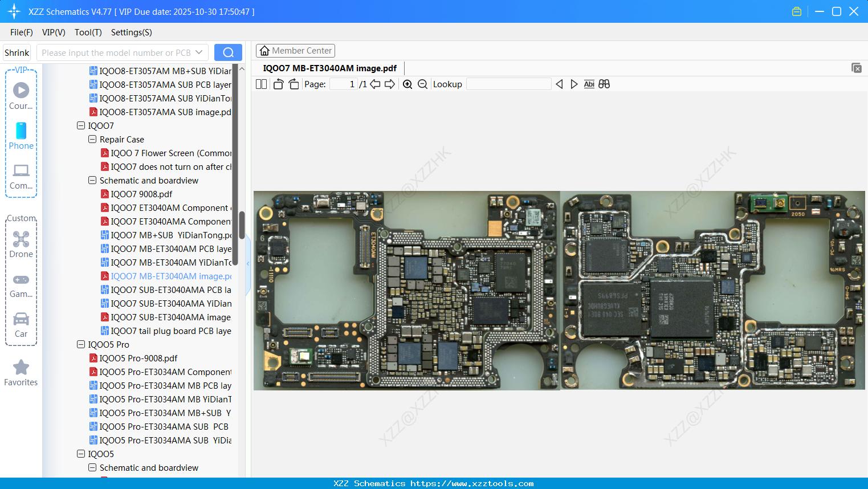Click inside the Lookup input field
868x489 pixels.
click(509, 84)
